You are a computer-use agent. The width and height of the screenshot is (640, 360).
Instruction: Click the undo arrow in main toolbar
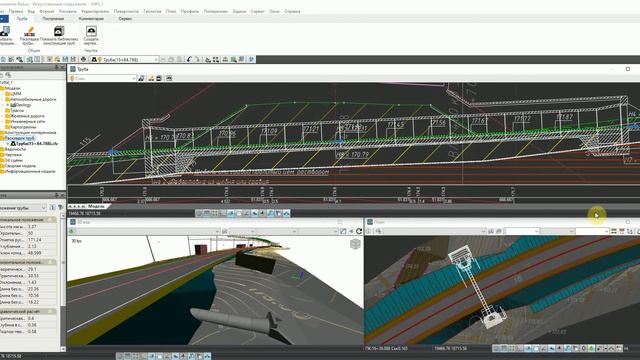coord(189,60)
